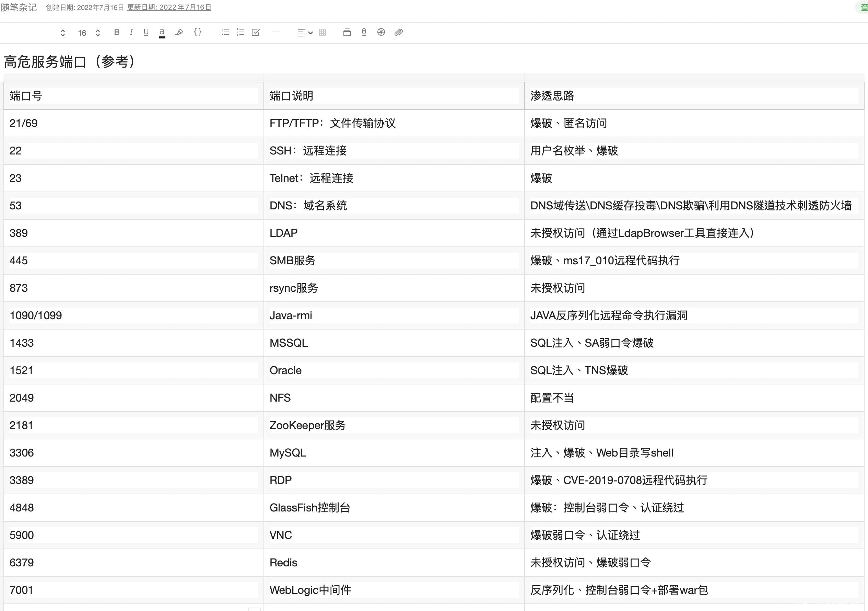Screen dimensions: 868x611
Task: Click the ZooKeeper服务 cell
Action: (x=394, y=425)
